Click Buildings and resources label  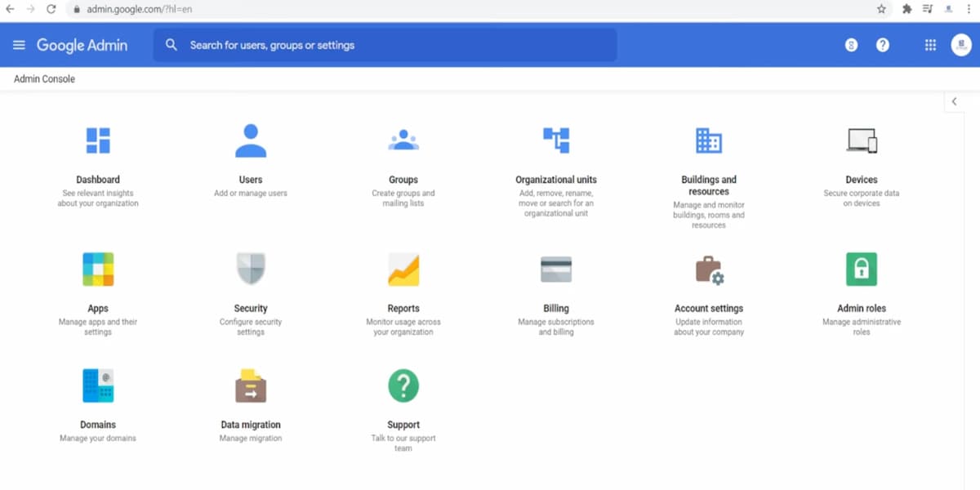[x=709, y=185]
